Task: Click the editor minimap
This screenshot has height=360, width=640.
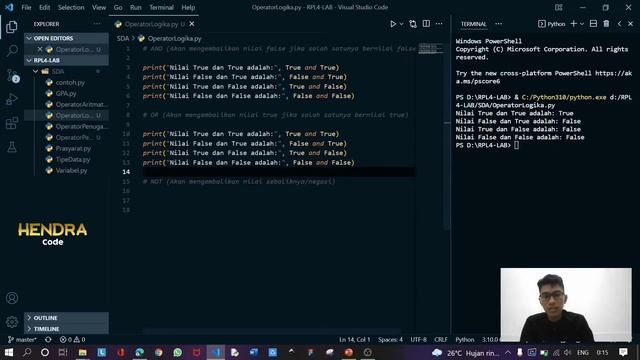Action: tap(431, 49)
